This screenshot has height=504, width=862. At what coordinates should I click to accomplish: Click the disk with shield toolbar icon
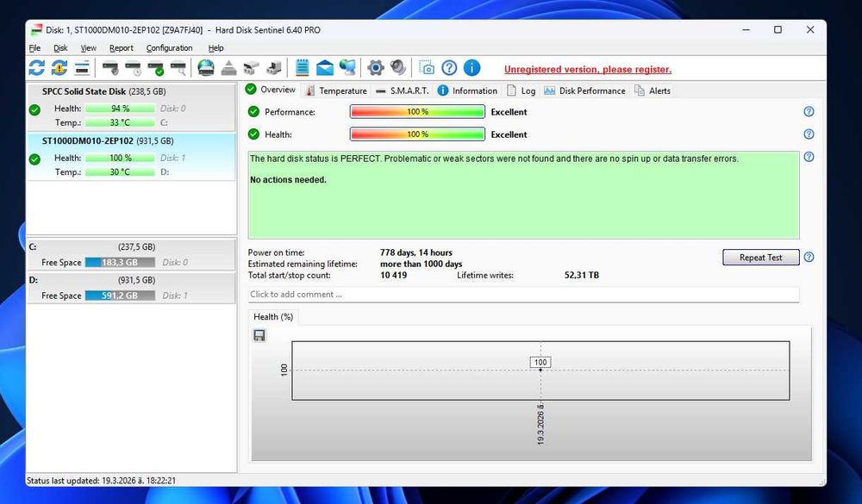[110, 68]
